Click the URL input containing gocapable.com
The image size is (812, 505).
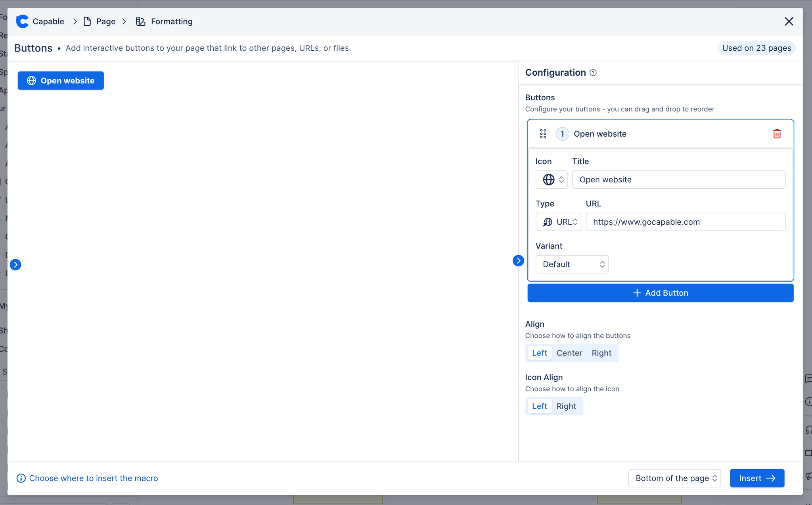[x=685, y=222]
